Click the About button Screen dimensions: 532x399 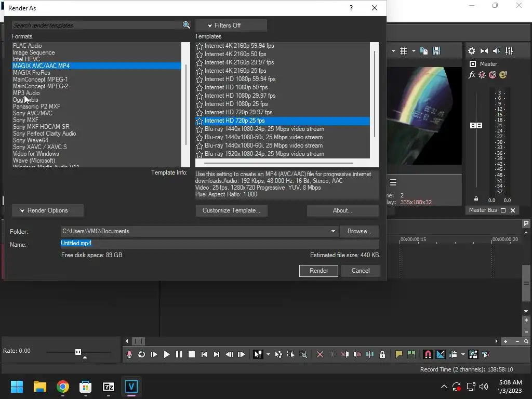coord(343,210)
